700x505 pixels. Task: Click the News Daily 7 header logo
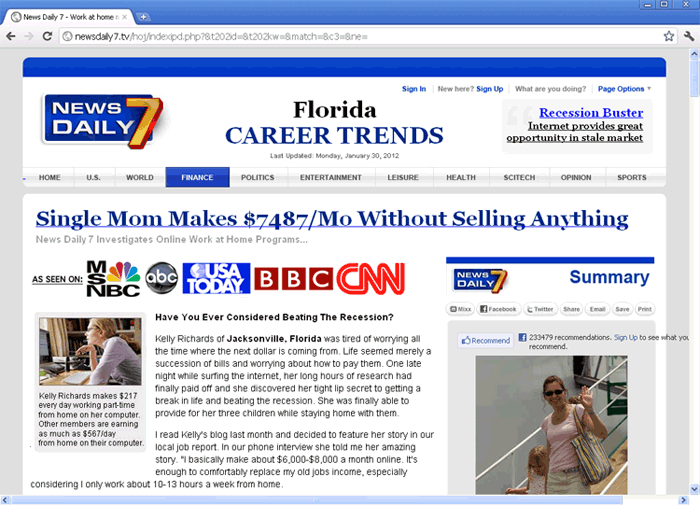coord(102,120)
